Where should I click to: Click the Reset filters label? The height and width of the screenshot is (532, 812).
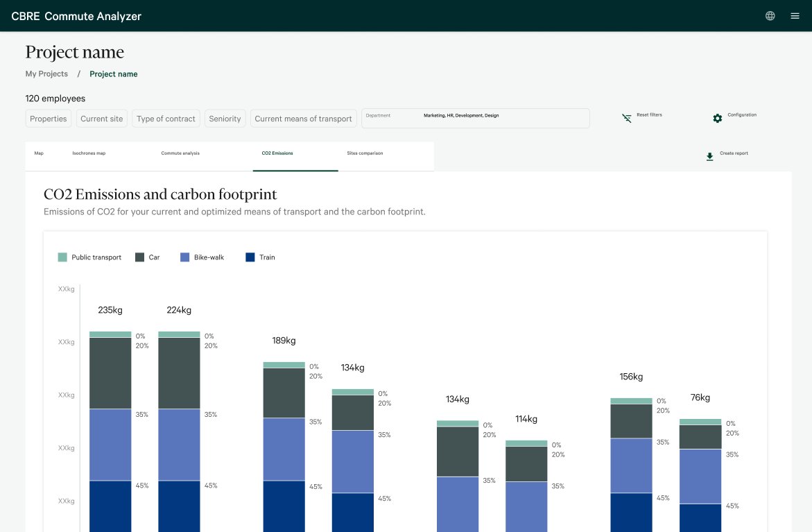[x=650, y=115]
